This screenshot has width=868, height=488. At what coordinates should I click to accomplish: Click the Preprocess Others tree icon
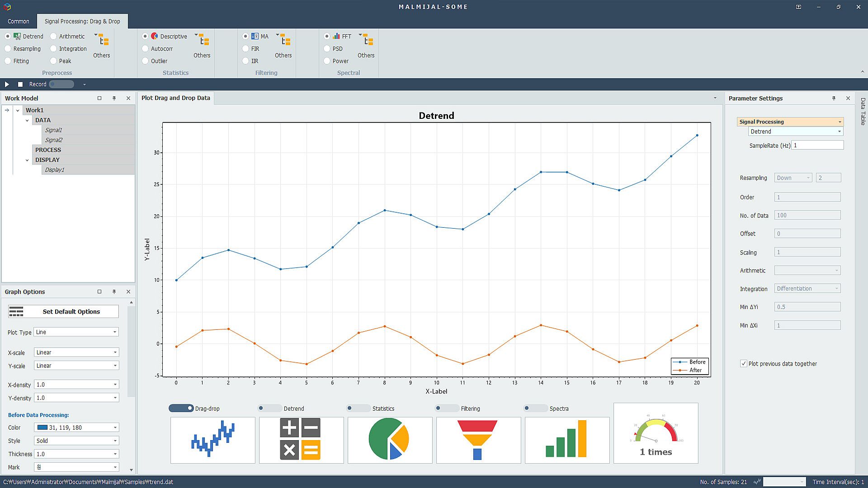[104, 41]
